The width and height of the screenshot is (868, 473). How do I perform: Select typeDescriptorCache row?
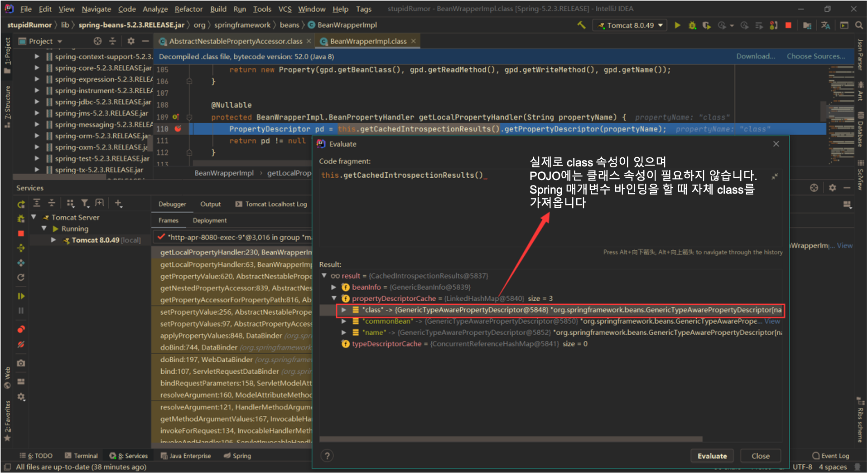pyautogui.click(x=464, y=344)
